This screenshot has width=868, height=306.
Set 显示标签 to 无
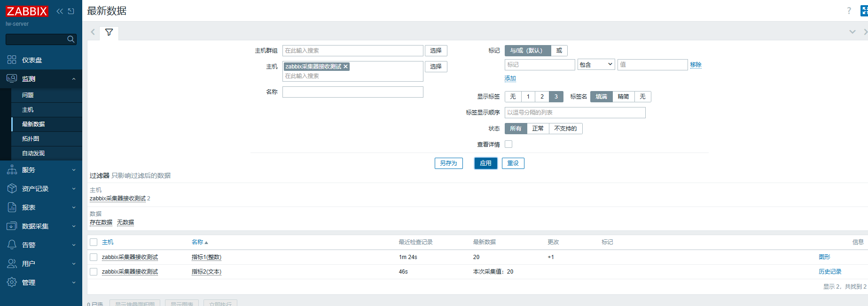tap(513, 97)
